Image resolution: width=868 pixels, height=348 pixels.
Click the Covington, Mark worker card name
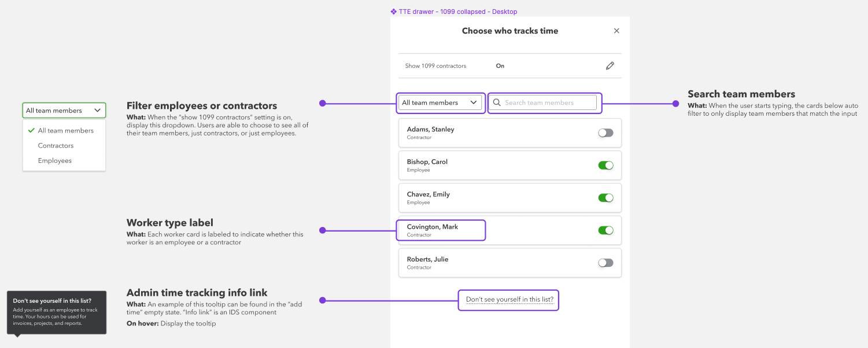pyautogui.click(x=433, y=227)
